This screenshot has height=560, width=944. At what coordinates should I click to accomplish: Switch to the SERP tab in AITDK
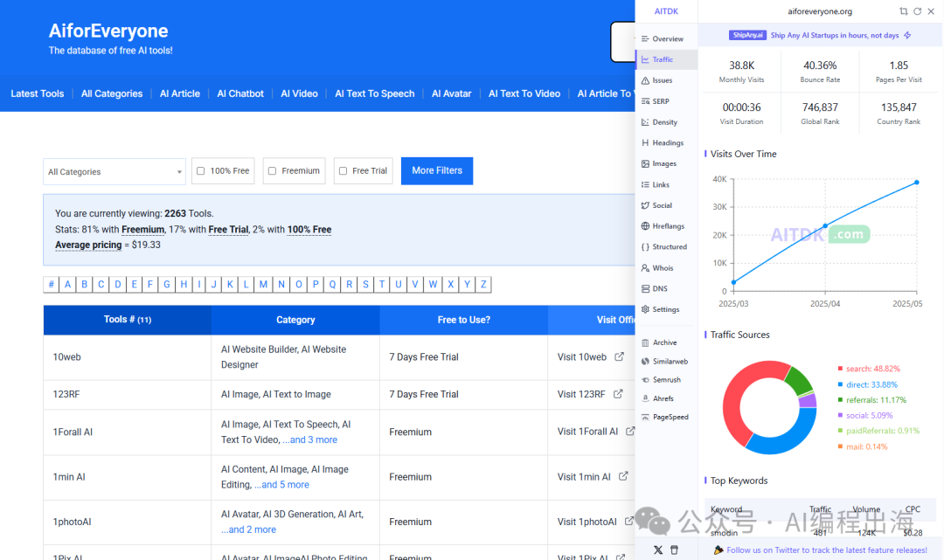(660, 101)
